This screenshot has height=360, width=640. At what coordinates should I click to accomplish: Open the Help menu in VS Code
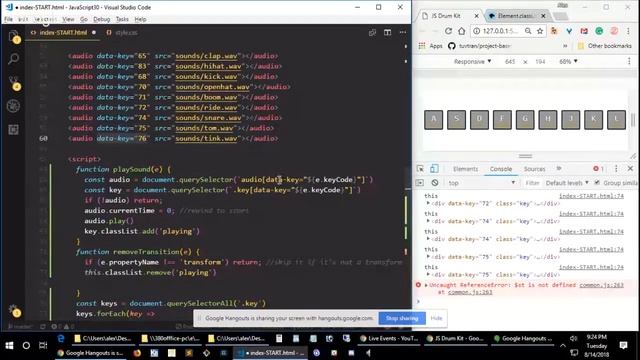click(140, 19)
